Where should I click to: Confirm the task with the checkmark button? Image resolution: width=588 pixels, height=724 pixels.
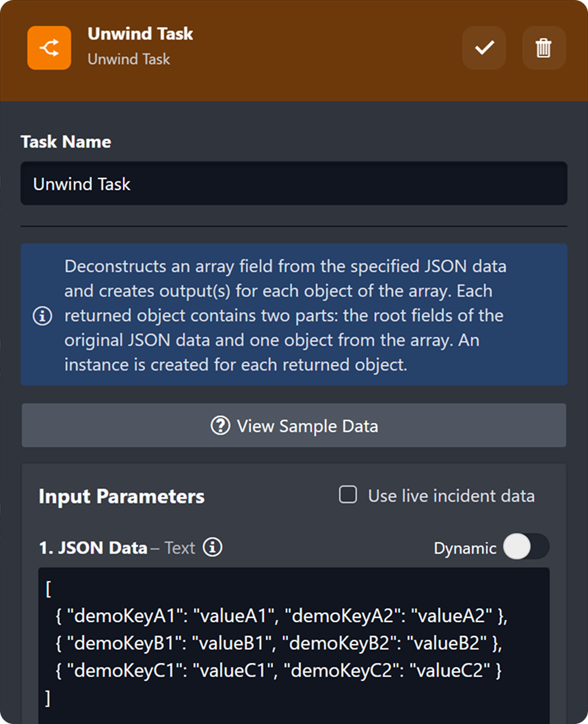coord(484,48)
